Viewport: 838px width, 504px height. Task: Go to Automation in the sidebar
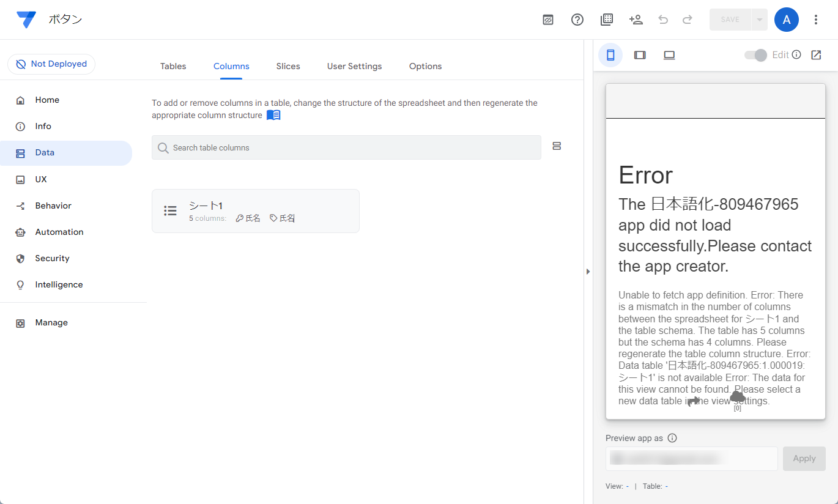(59, 232)
